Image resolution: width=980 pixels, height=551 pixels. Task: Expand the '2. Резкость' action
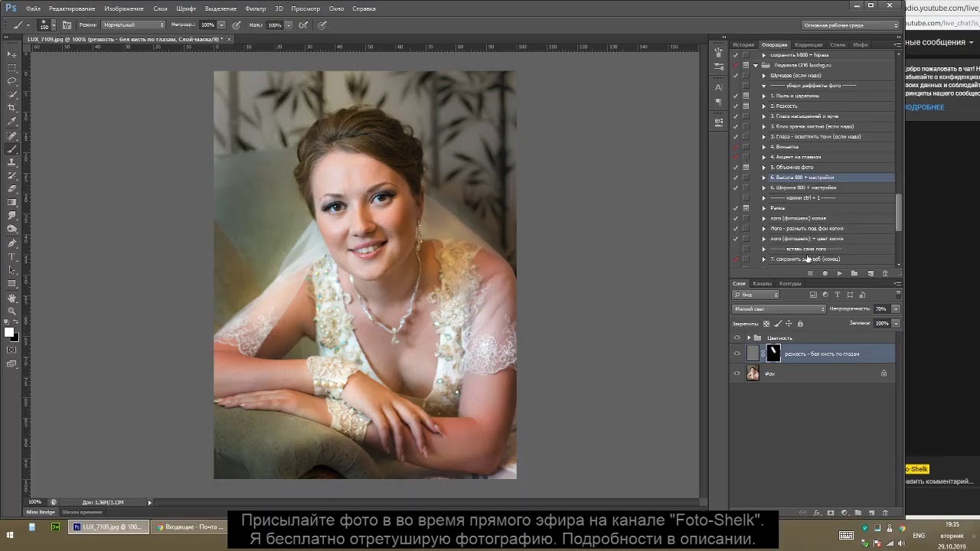[763, 106]
